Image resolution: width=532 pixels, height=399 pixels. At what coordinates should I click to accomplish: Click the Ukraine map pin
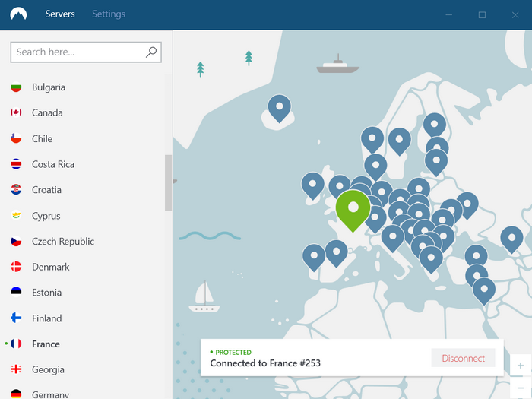point(467,206)
